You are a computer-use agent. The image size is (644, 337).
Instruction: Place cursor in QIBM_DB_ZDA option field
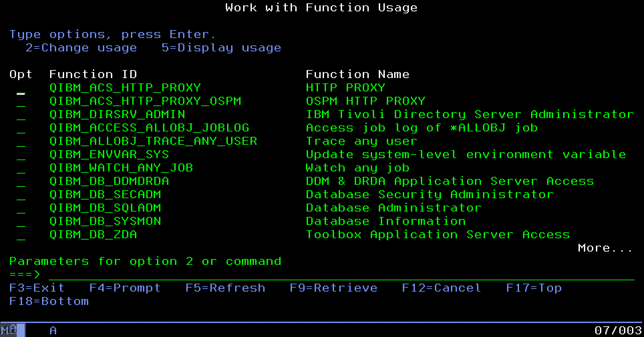[x=21, y=235]
